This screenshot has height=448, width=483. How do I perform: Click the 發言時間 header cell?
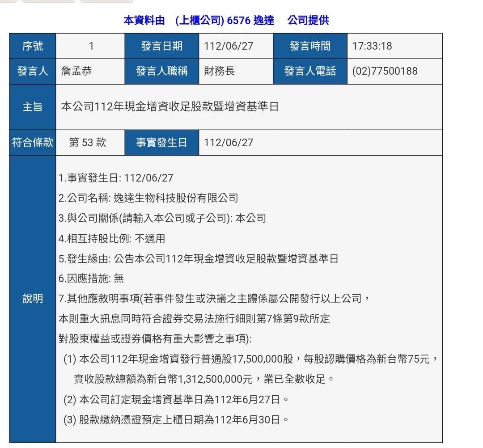[x=310, y=46]
